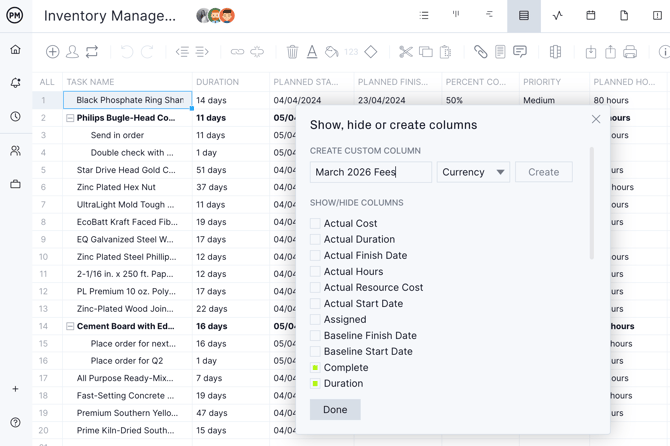The width and height of the screenshot is (670, 446).
Task: Paste with the clipboard icon
Action: pos(445,52)
